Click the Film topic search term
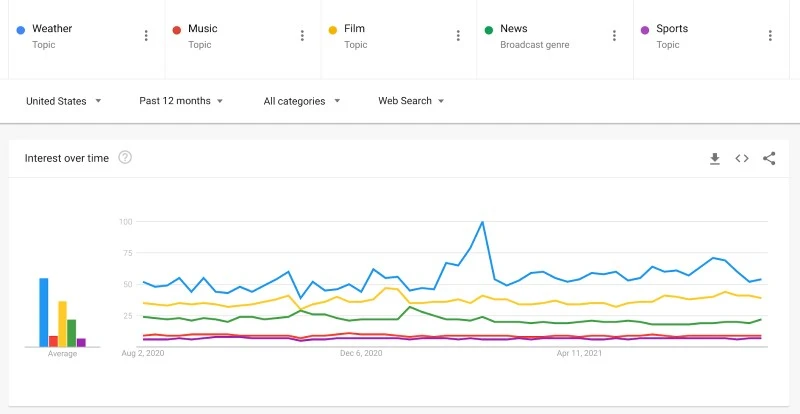Screen dimensions: 800x414 tap(356, 29)
